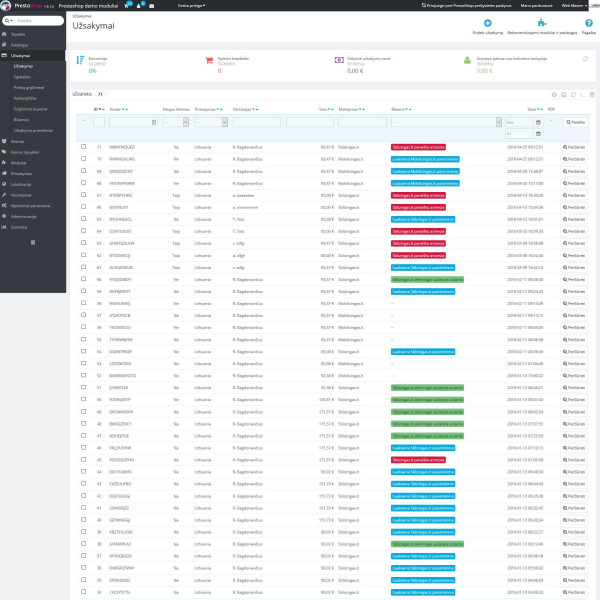This screenshot has height=600, width=600.
Task: Click the Paieška search button in table
Action: (x=575, y=122)
